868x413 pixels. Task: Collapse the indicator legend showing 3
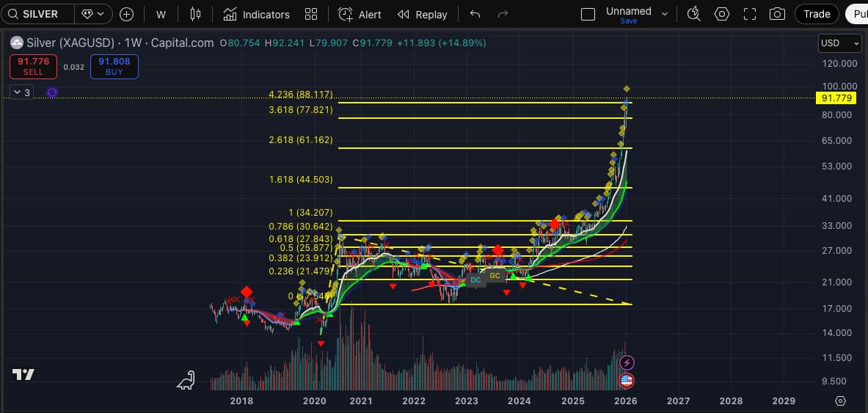[x=21, y=92]
